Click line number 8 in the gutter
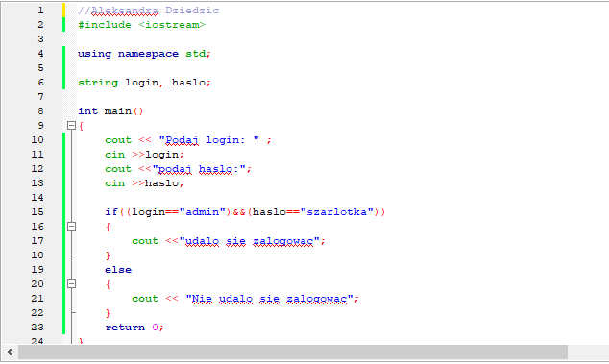Image resolution: width=609 pixels, height=364 pixels. [40, 111]
